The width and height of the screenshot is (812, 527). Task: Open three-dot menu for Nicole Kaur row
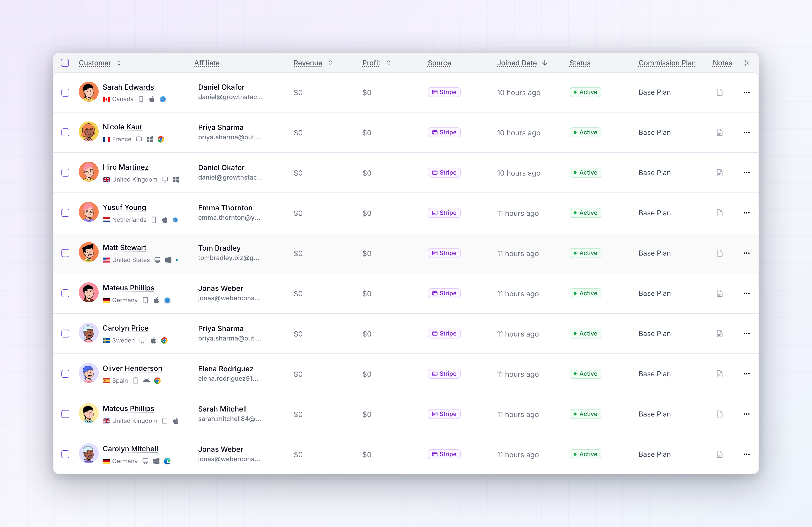pos(746,133)
